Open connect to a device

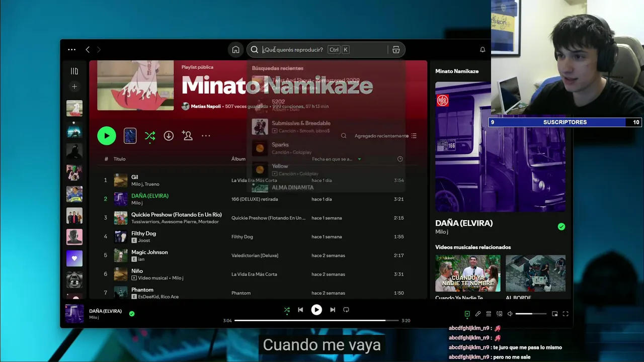(x=499, y=314)
